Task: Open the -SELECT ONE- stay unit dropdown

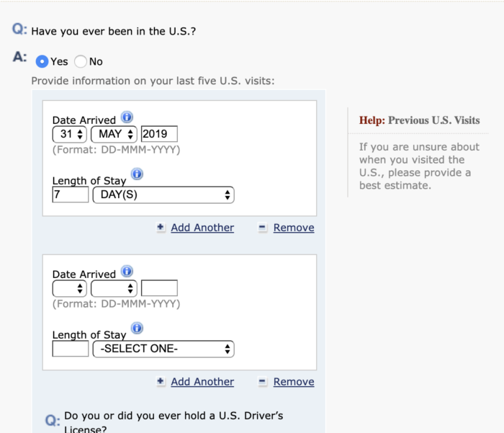Action: (163, 349)
